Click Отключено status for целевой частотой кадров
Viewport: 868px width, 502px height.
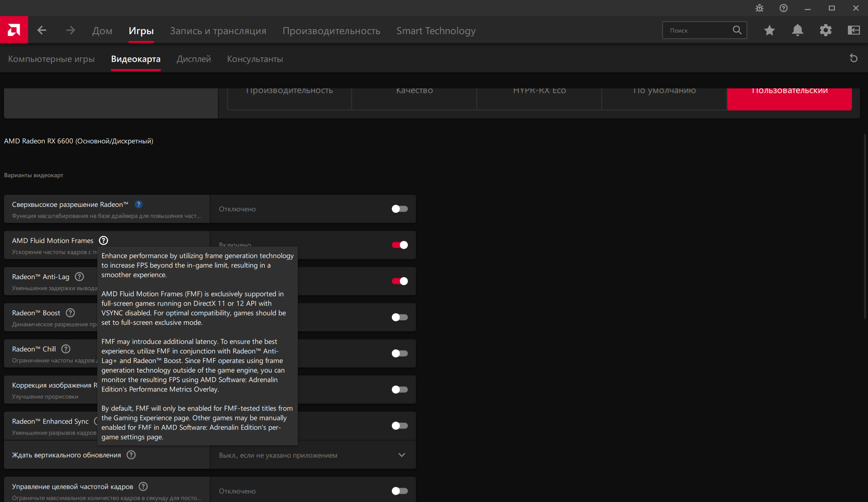tap(237, 491)
